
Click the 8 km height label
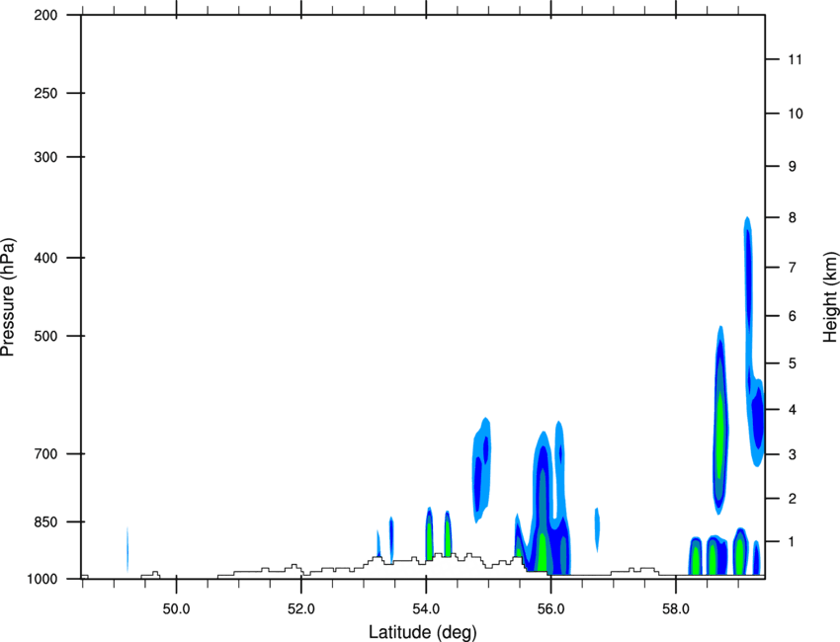(792, 217)
